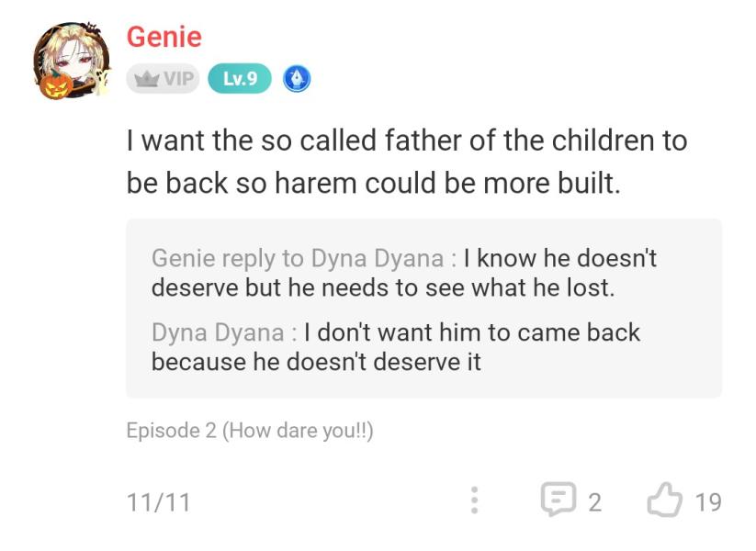This screenshot has width=756, height=551.
Task: Click the blue pen badge icon
Action: (296, 79)
